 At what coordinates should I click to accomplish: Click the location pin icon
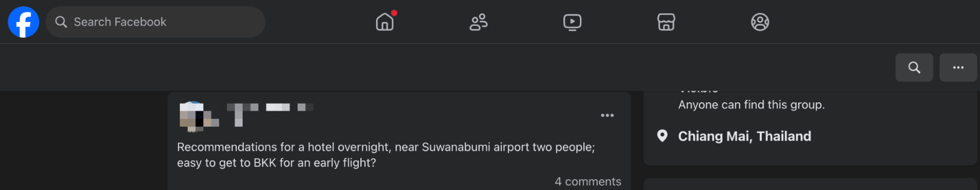pyautogui.click(x=662, y=136)
